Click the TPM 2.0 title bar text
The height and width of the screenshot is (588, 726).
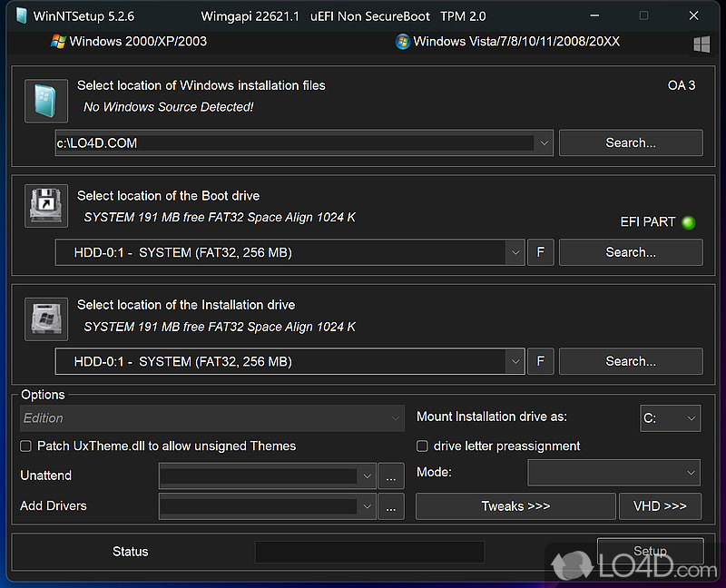[x=463, y=16]
